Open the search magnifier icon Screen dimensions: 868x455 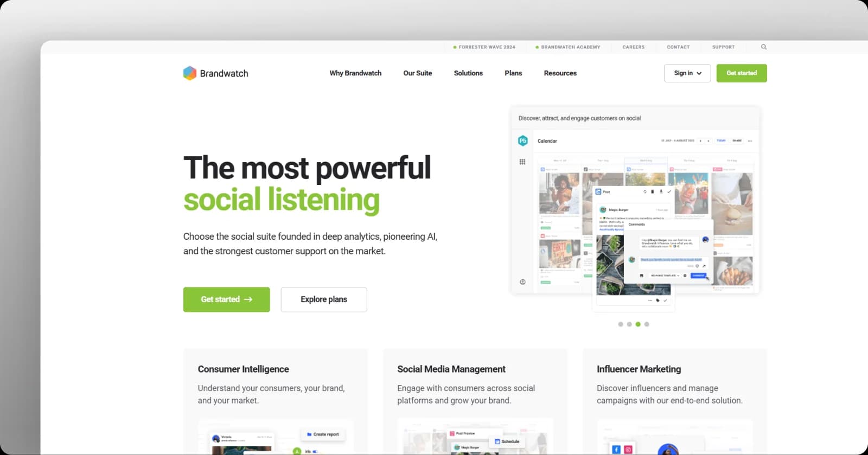click(764, 47)
